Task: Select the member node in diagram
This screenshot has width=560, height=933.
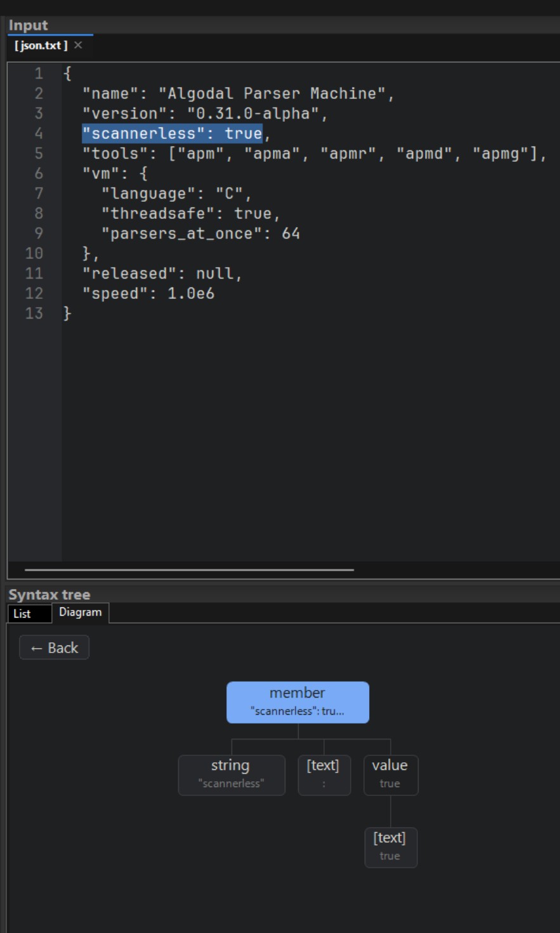Action: tap(298, 702)
